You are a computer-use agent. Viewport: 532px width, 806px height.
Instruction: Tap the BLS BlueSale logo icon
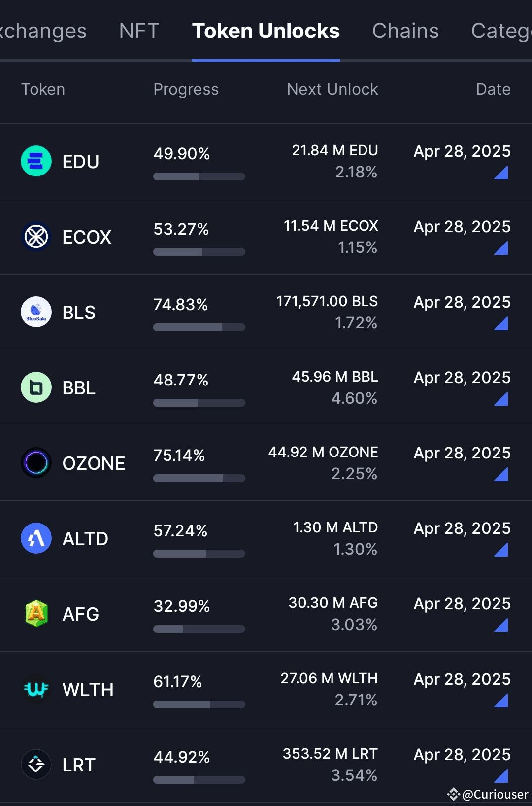click(36, 312)
